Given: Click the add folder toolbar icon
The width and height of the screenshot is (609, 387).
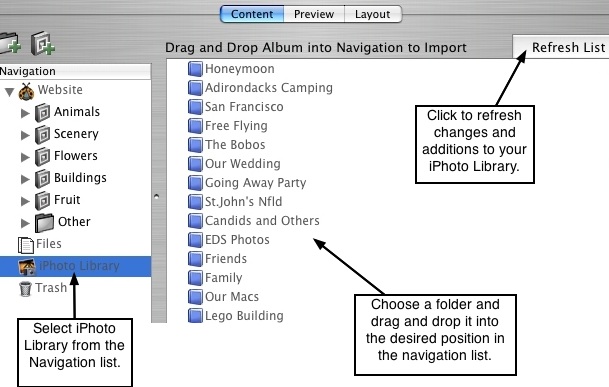Looking at the screenshot, I should pyautogui.click(x=10, y=44).
